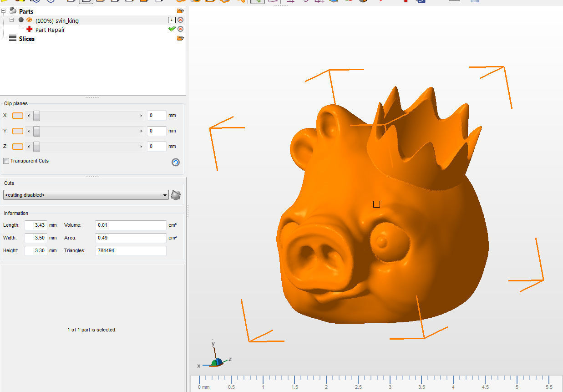Select the Slices tree section
Image resolution: width=563 pixels, height=392 pixels.
(27, 39)
